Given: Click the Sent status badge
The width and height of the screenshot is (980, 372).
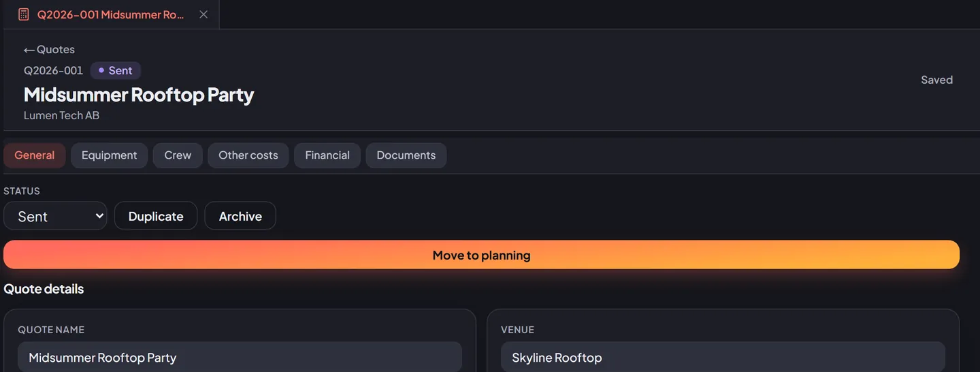Looking at the screenshot, I should pos(115,70).
